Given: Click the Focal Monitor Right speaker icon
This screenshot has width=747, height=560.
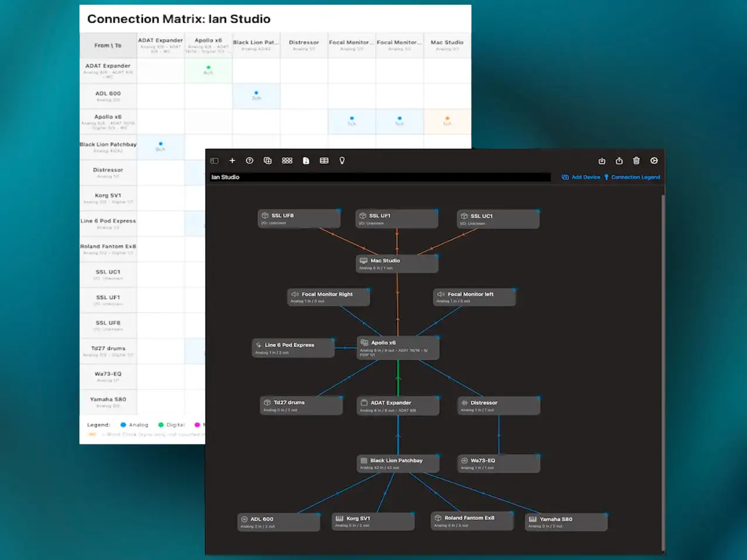Looking at the screenshot, I should (x=295, y=294).
